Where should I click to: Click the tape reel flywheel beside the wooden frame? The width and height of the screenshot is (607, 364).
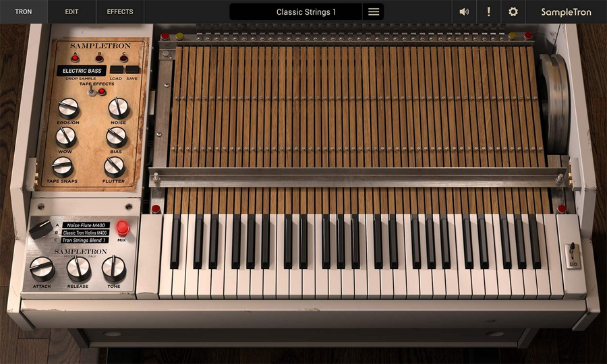555,104
